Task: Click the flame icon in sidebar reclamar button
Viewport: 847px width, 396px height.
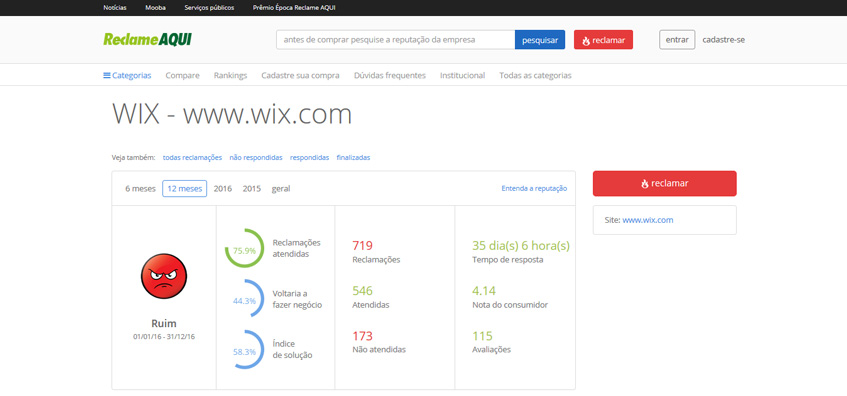Action: 645,184
